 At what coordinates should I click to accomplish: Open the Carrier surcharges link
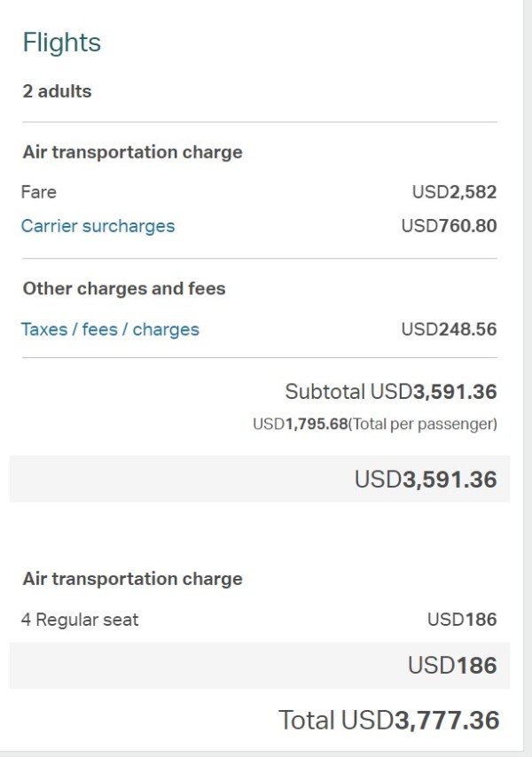click(x=98, y=225)
